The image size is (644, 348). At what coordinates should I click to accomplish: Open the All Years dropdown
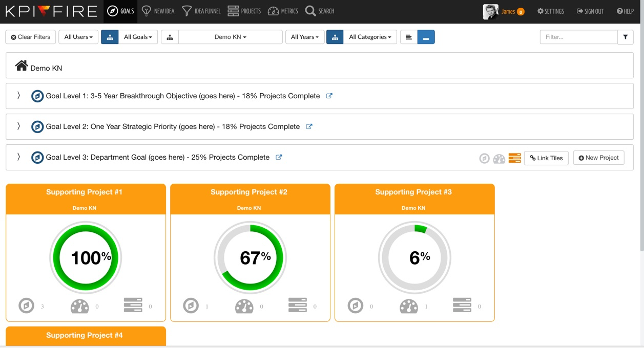click(x=305, y=37)
